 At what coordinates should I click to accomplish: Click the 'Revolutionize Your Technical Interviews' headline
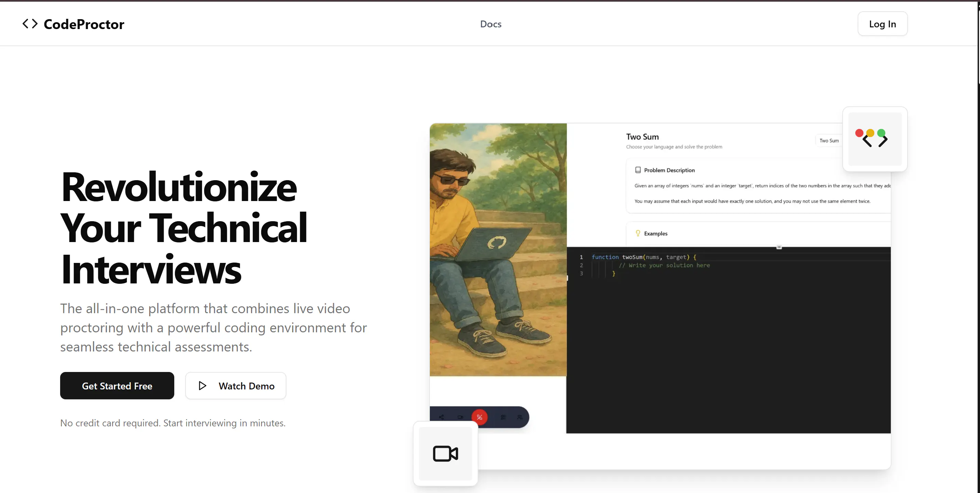(x=184, y=228)
